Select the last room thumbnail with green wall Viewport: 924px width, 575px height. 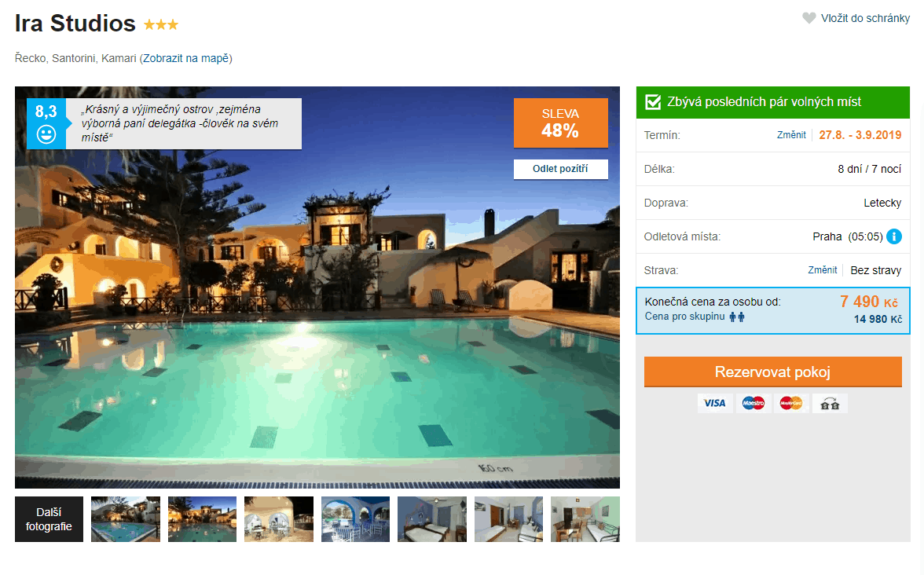(x=585, y=519)
